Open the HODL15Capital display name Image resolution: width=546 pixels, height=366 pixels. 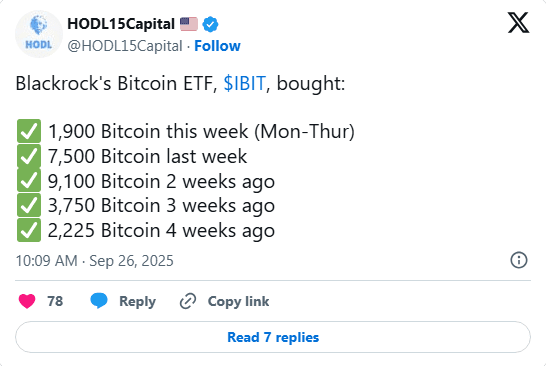121,24
